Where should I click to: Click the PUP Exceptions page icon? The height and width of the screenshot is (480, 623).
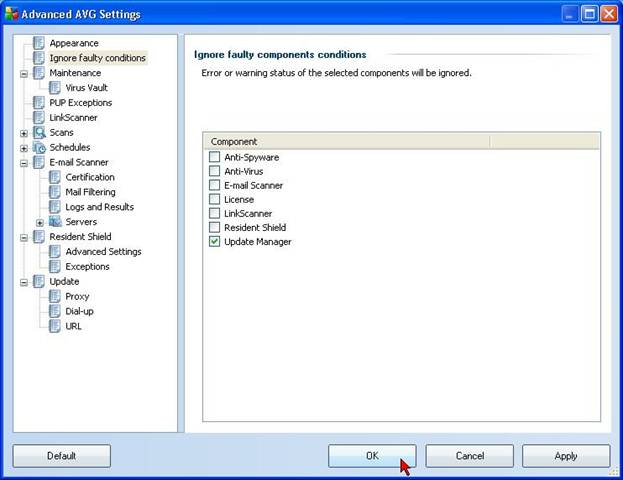[39, 103]
